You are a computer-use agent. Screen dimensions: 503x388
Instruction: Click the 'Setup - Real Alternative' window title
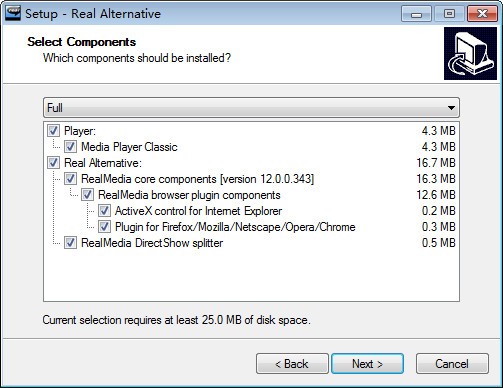click(x=93, y=14)
